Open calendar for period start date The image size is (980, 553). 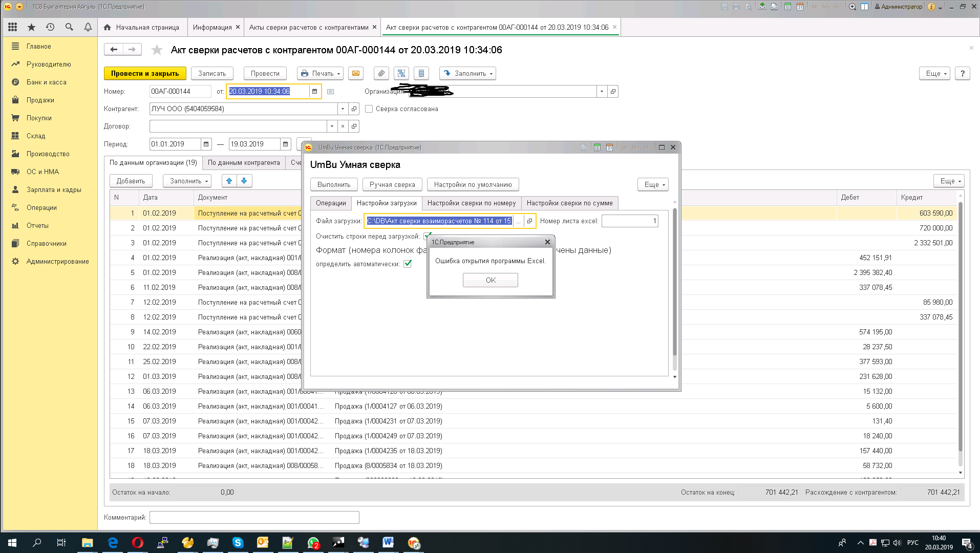click(x=206, y=144)
